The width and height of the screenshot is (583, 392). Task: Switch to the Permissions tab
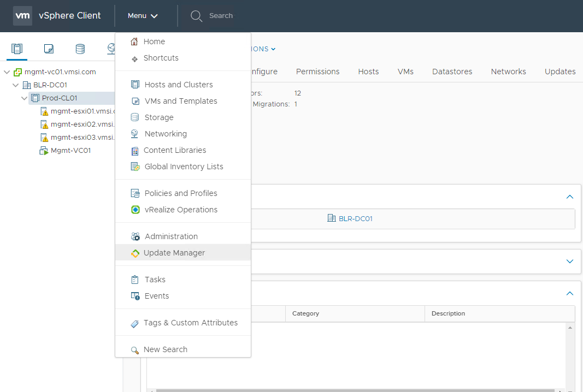[x=317, y=72]
